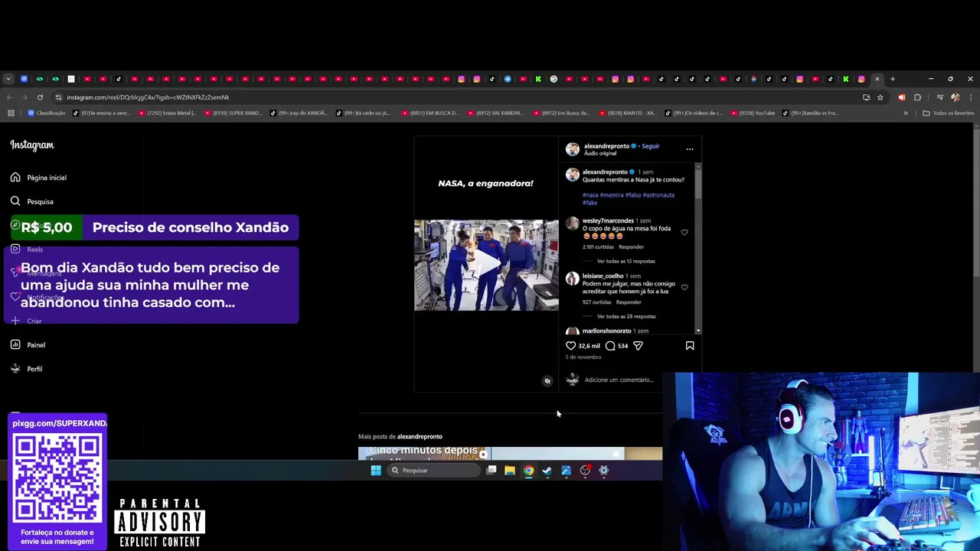
Task: Open (9338) YouTube bookmark
Action: 753,113
